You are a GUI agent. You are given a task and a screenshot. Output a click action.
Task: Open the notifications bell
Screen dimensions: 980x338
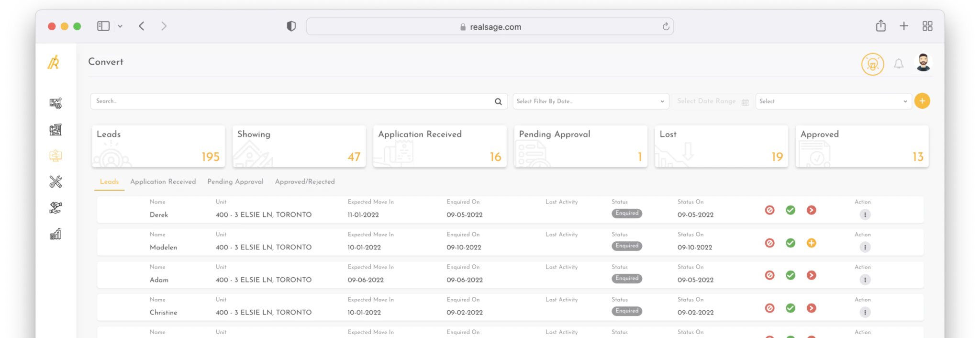[899, 64]
